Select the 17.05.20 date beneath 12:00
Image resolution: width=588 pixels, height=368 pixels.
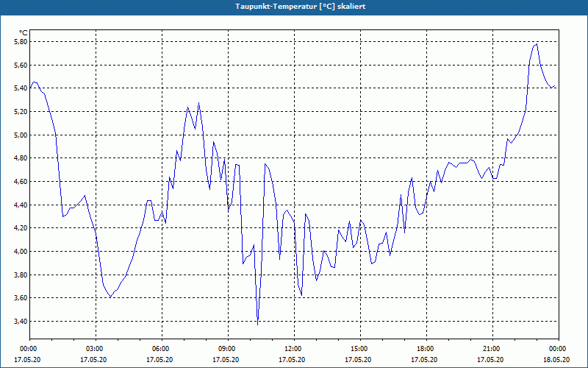(292, 359)
